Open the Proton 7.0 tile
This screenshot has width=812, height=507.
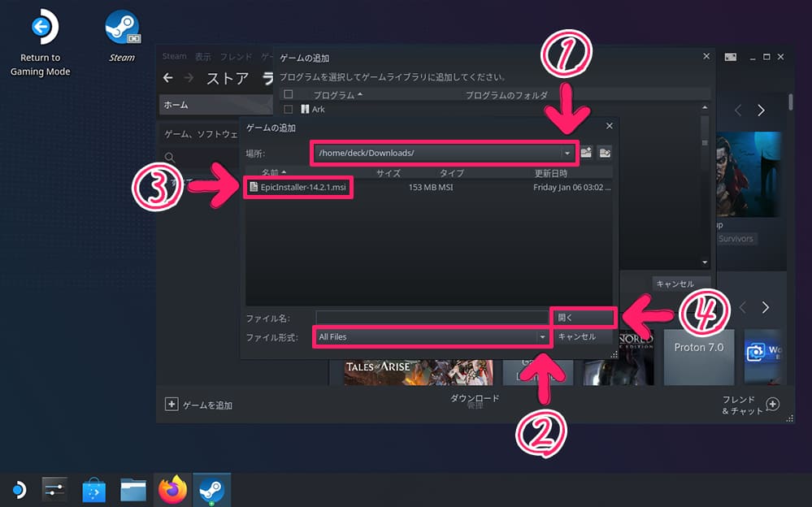(698, 357)
